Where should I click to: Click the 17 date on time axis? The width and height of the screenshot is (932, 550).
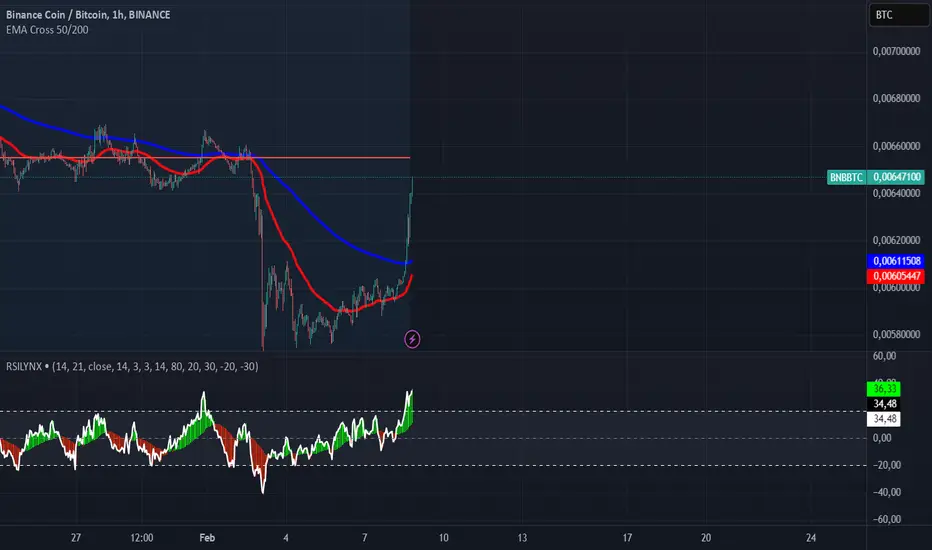click(627, 538)
